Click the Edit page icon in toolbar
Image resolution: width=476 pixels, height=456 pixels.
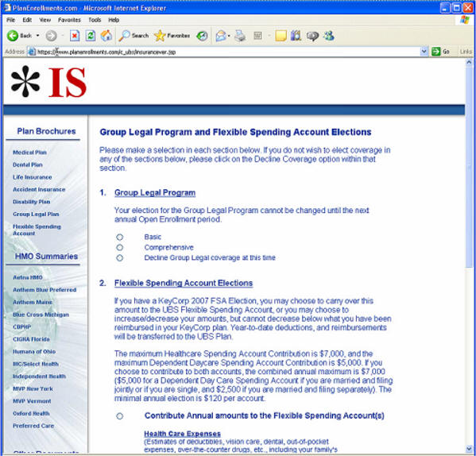coord(257,36)
